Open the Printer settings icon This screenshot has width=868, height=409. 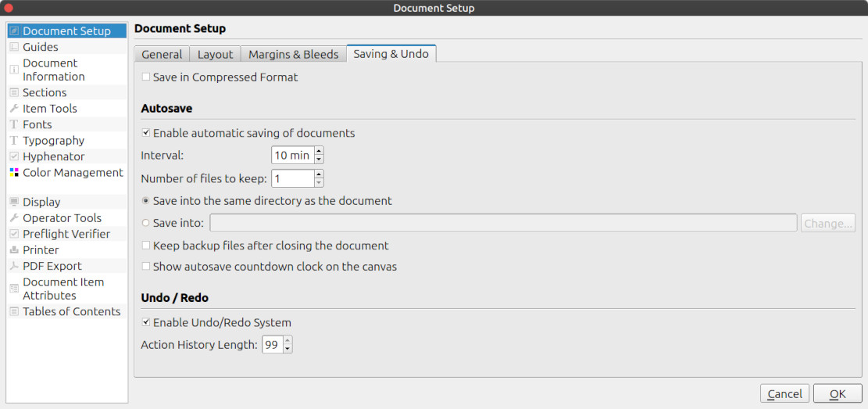click(14, 250)
